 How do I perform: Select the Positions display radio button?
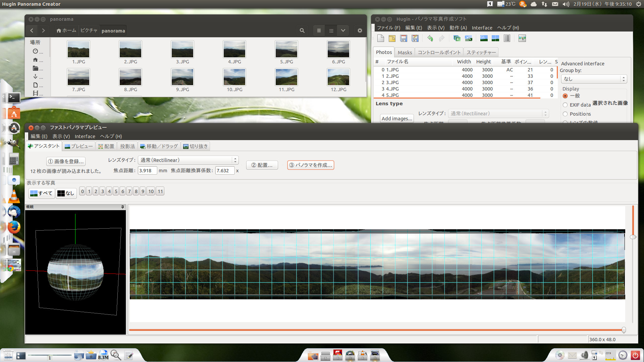(x=565, y=114)
